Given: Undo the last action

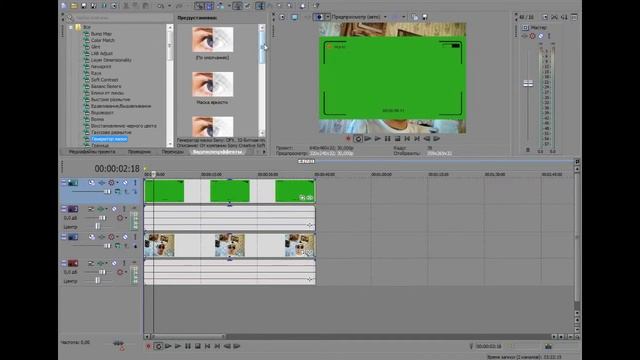Looking at the screenshot, I should pos(161,6).
